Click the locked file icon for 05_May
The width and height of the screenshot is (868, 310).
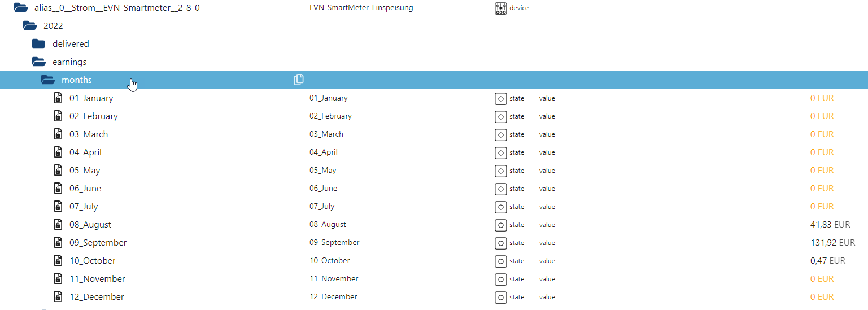point(58,170)
